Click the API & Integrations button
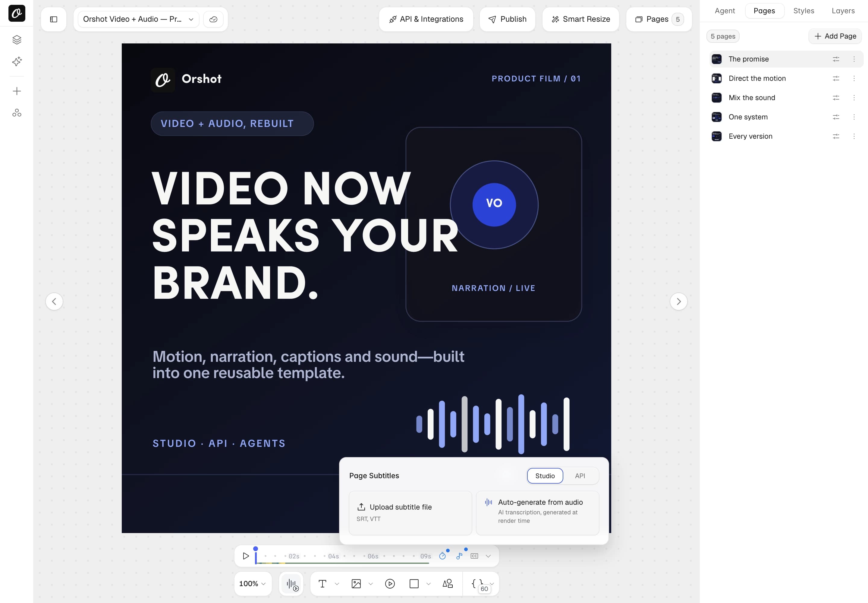This screenshot has width=868, height=603. (426, 19)
